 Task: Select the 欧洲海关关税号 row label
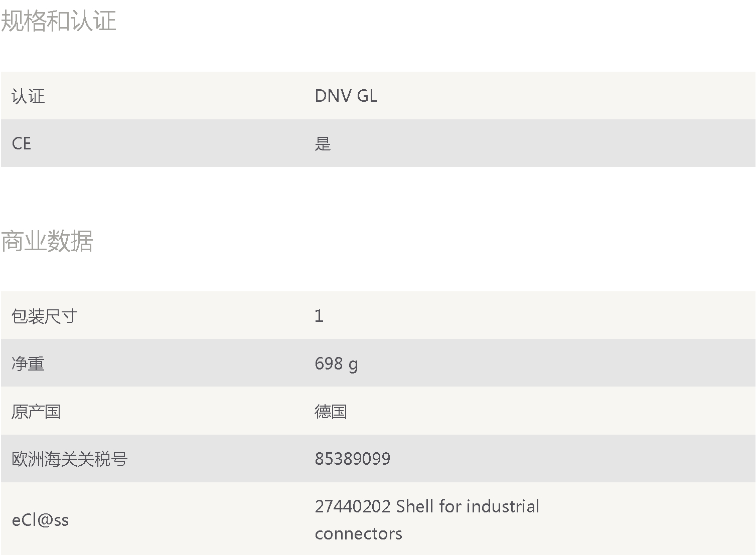(70, 459)
